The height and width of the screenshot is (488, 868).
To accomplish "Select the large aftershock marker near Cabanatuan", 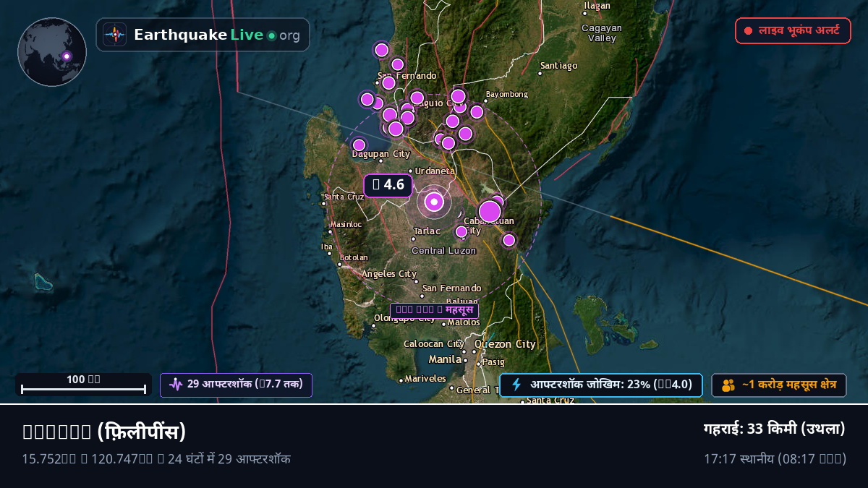I will point(490,211).
